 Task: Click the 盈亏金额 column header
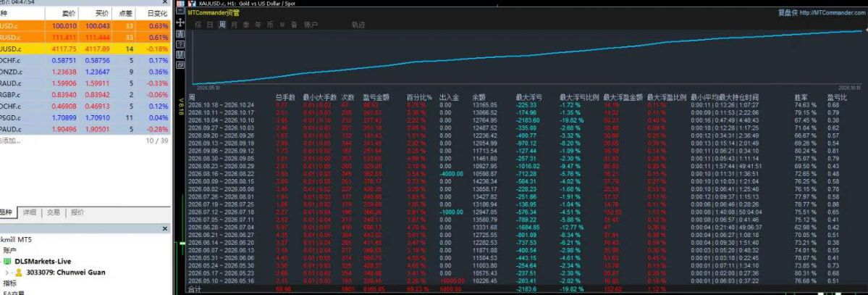tap(376, 97)
